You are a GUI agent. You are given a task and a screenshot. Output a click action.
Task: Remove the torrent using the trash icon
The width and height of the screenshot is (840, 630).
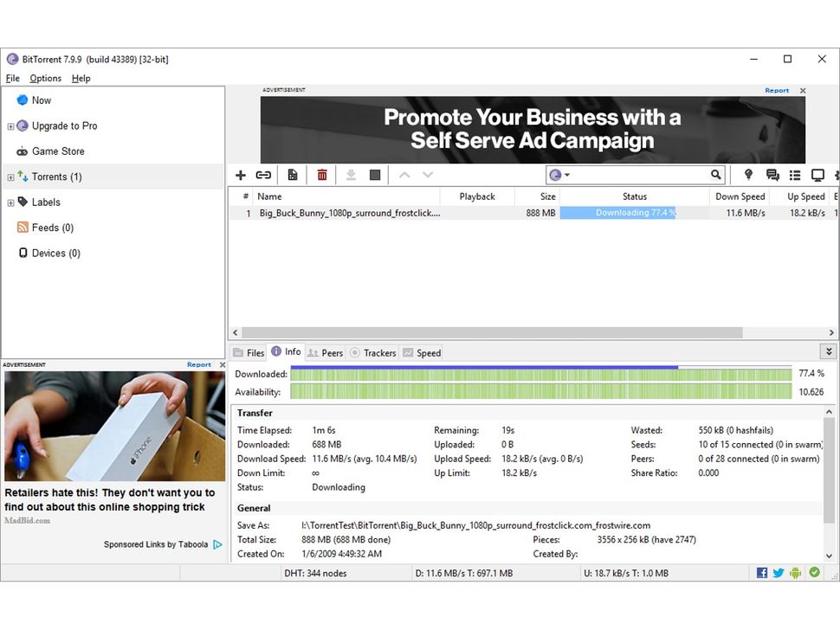[322, 175]
